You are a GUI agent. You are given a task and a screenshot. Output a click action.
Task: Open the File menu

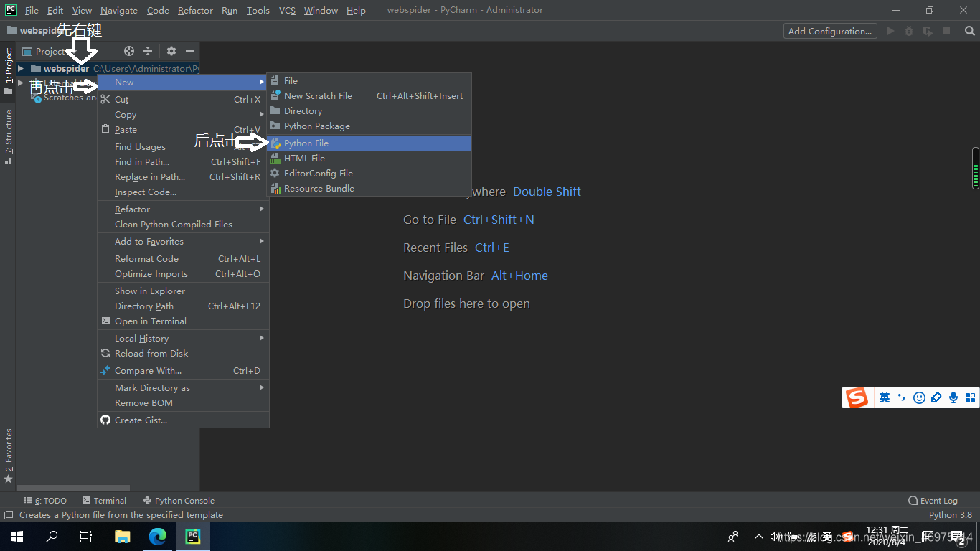[32, 10]
